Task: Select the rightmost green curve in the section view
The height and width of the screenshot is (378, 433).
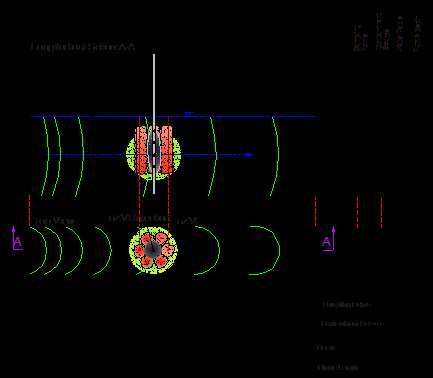Action: coord(275,157)
